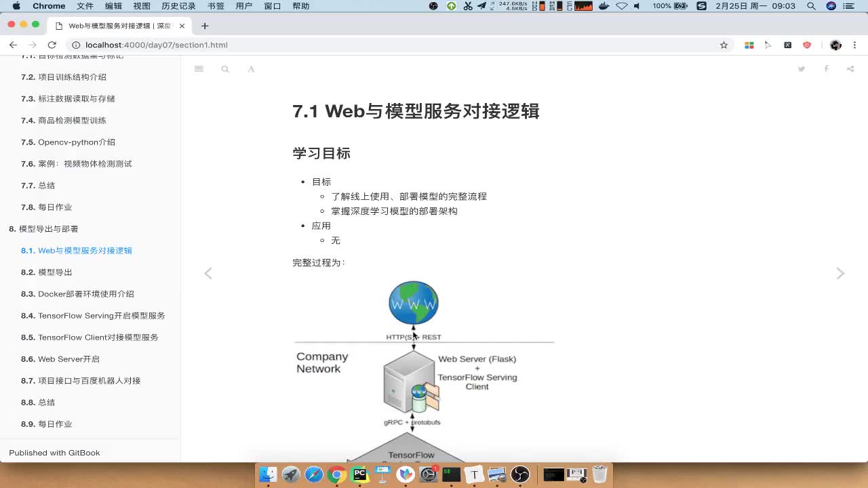The width and height of the screenshot is (868, 488).
Task: Click the Published with GitBook link
Action: 54,452
